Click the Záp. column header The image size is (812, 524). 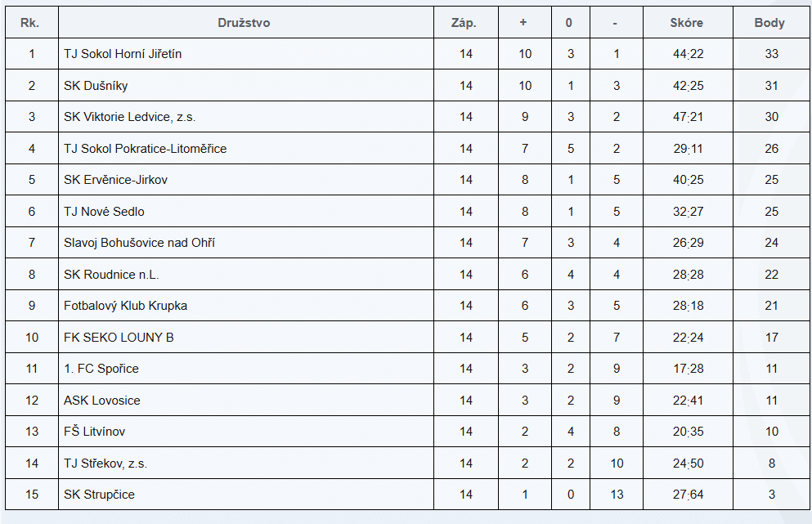click(464, 23)
